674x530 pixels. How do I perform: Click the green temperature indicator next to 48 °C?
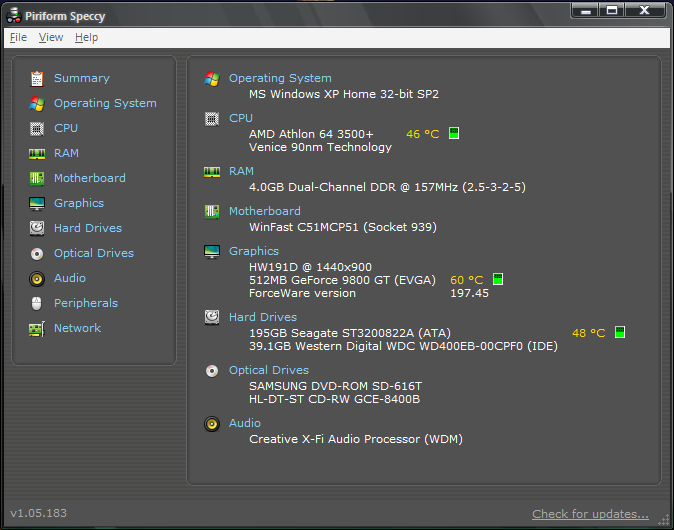click(x=620, y=332)
